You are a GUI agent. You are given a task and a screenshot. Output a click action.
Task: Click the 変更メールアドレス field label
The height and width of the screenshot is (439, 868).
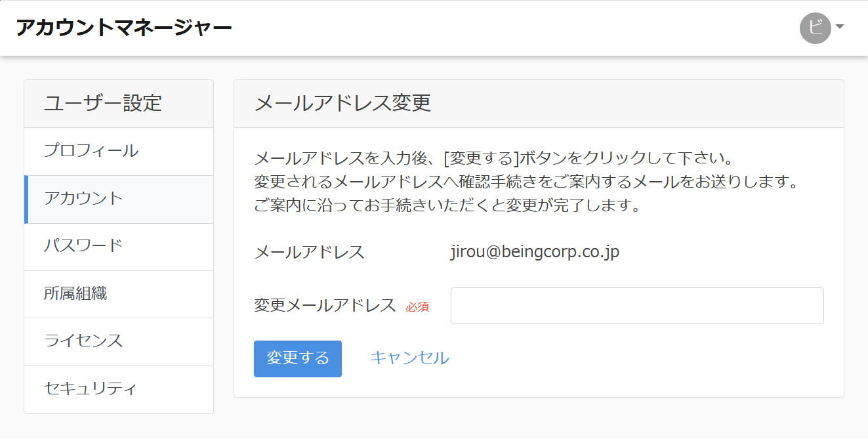325,306
